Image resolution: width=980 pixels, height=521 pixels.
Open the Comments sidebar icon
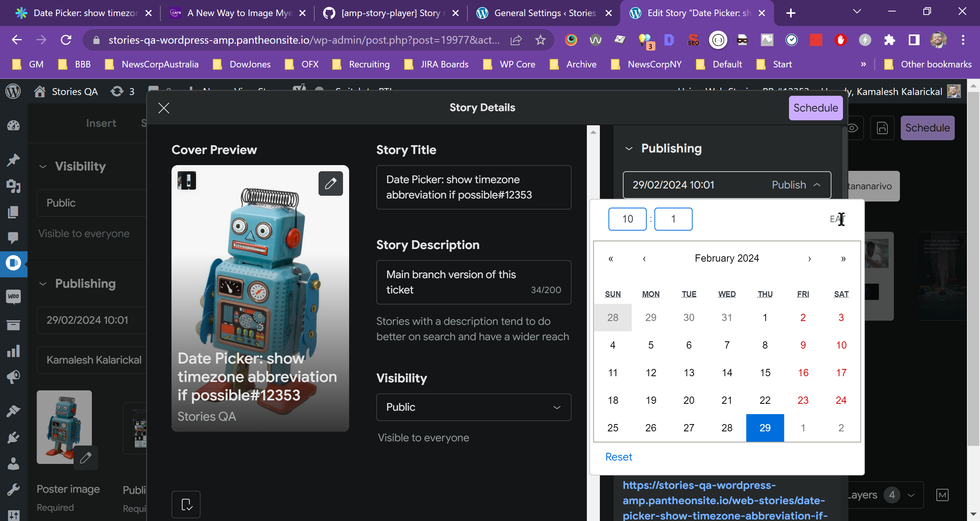coord(13,238)
